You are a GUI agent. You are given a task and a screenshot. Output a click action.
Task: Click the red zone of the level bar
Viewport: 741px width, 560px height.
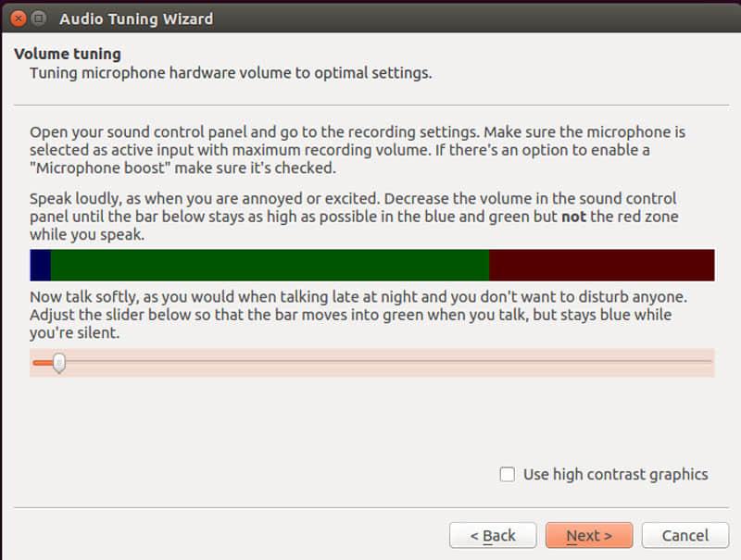602,263
